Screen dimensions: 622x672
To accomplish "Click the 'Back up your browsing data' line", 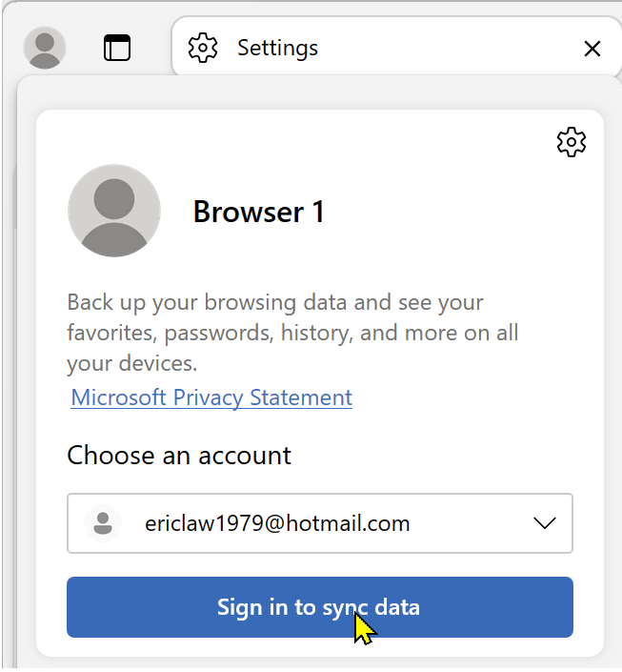I will 275,303.
